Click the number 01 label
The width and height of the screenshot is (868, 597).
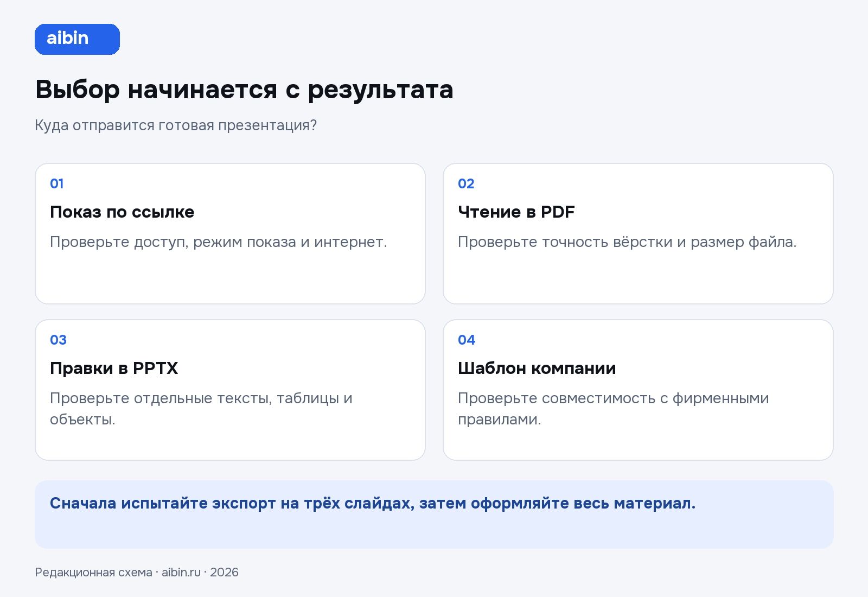point(57,183)
